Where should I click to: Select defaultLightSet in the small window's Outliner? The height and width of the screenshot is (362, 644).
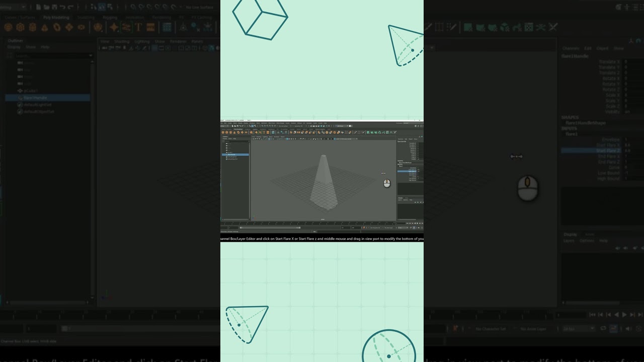[x=231, y=157]
